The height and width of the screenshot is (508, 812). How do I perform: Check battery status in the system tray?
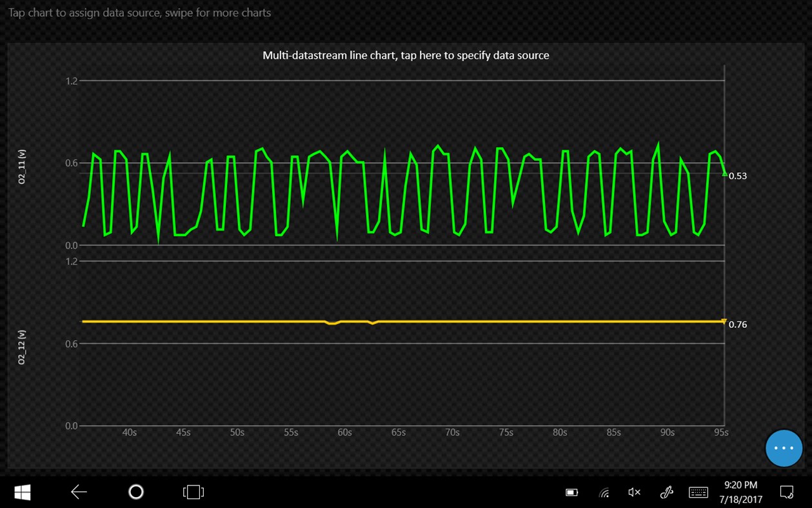tap(571, 492)
